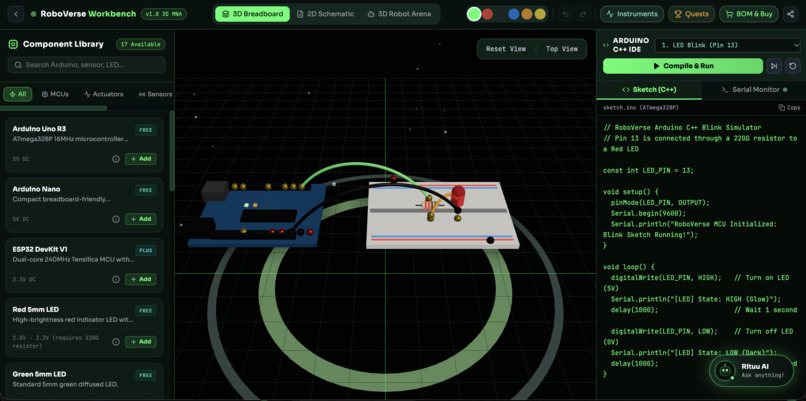Select the orange wire color swatch
Image resolution: width=806 pixels, height=401 pixels.
[x=527, y=14]
